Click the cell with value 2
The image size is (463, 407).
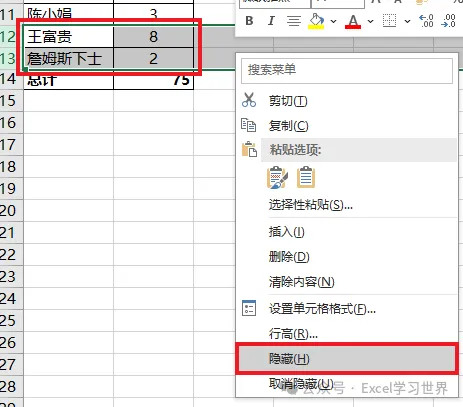tap(153, 59)
